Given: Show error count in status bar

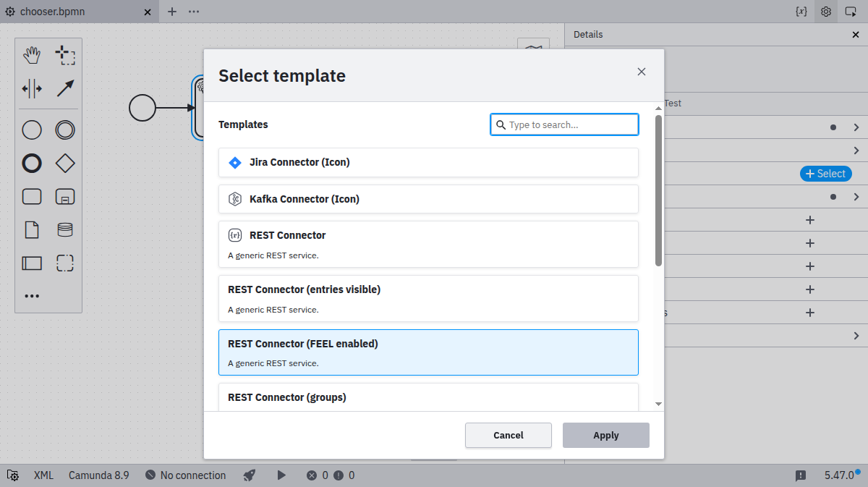Looking at the screenshot, I should 317,475.
